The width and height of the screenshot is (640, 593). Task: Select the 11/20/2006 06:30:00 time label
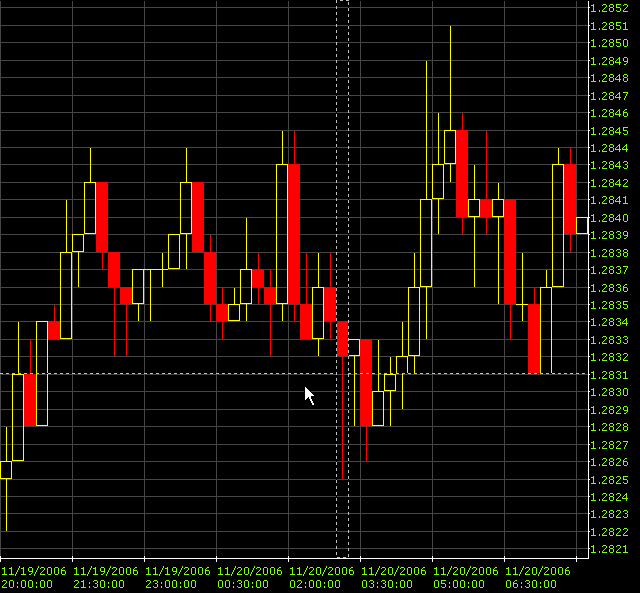coord(538,577)
